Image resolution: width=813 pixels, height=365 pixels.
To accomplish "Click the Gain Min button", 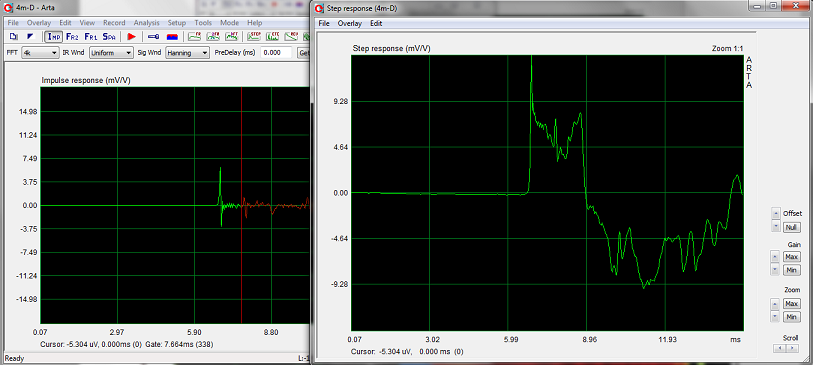I will (x=792, y=270).
